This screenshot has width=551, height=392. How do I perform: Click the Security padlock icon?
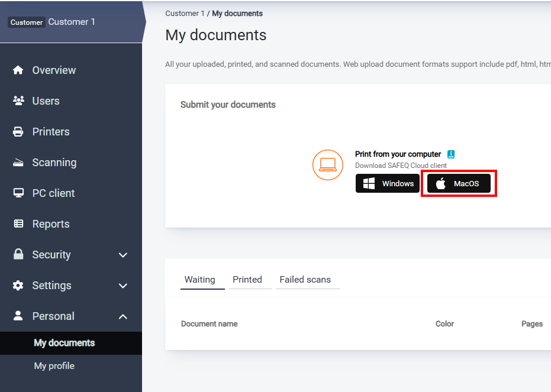pyautogui.click(x=18, y=255)
